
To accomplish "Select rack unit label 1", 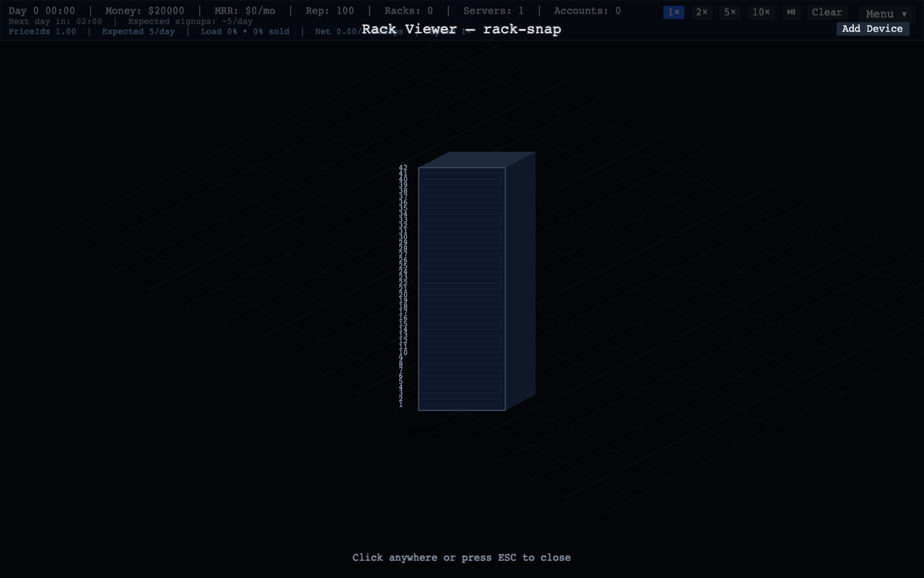I will pyautogui.click(x=401, y=405).
